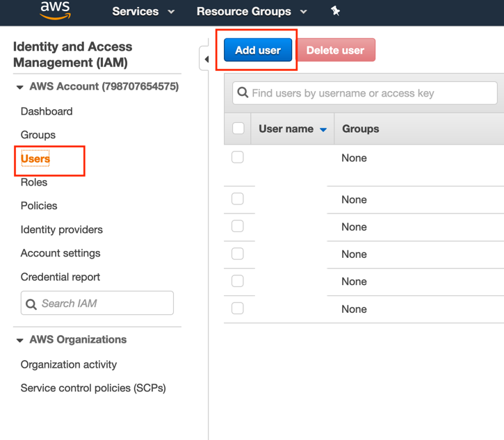Viewport: 504px width, 440px height.
Task: Select Users in the IAM sidebar
Action: (35, 158)
